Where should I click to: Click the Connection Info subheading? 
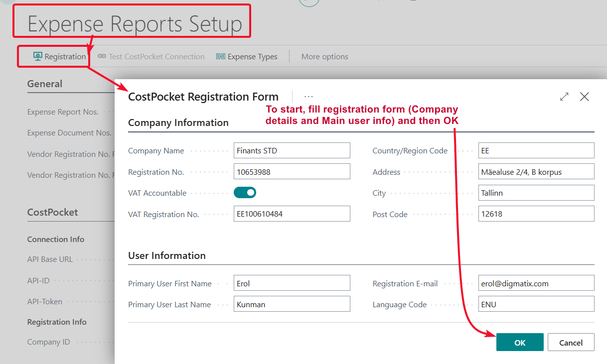tap(56, 239)
